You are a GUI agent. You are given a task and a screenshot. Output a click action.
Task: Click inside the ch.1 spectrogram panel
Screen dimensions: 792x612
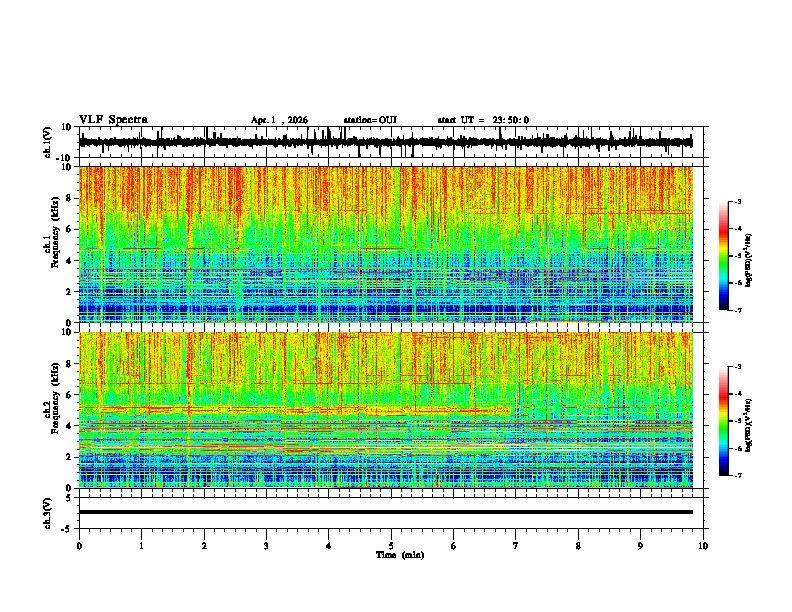click(x=386, y=244)
